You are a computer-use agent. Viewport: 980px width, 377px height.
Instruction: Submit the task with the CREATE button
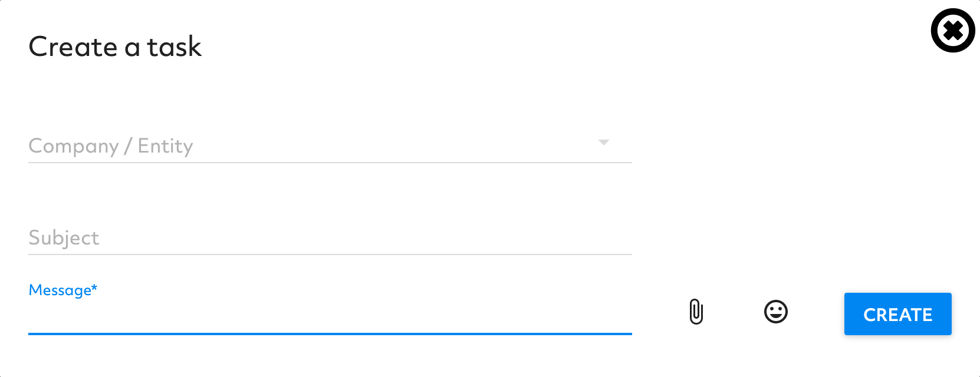click(897, 314)
